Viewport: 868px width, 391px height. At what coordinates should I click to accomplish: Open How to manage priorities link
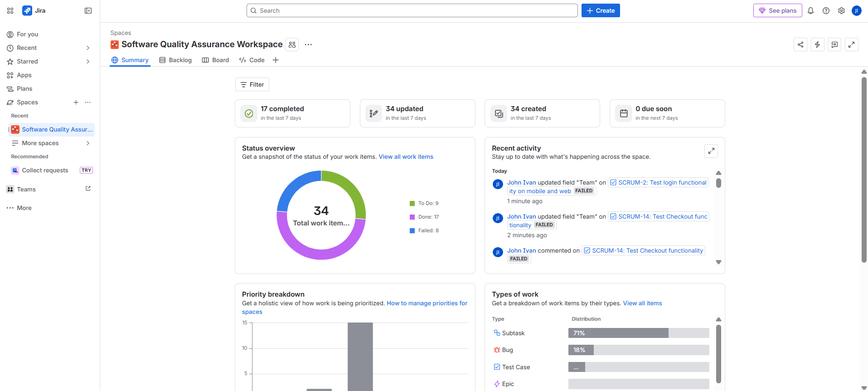click(x=427, y=303)
